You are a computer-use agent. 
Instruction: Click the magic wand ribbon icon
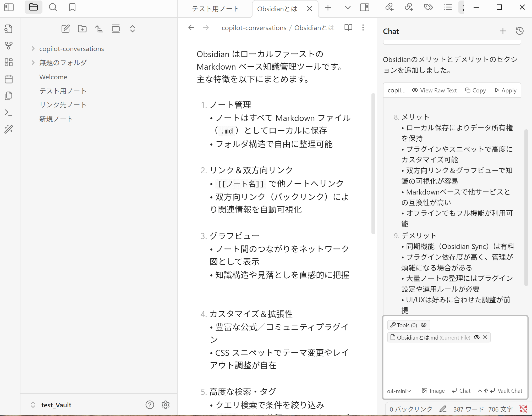(9, 129)
